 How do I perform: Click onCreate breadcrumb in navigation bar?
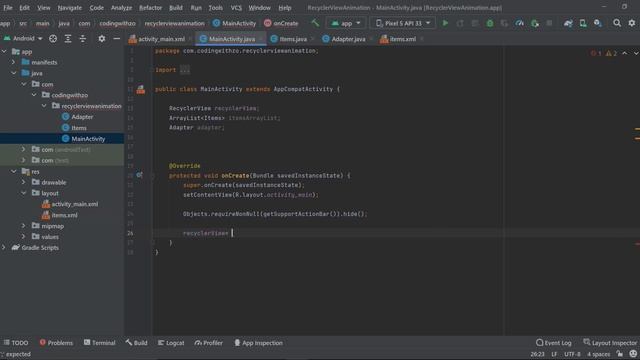pyautogui.click(x=281, y=23)
